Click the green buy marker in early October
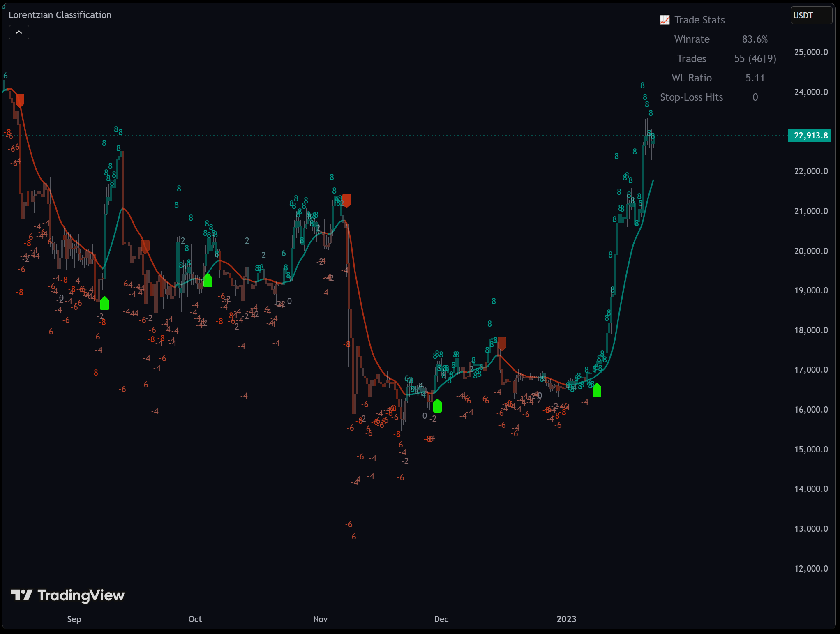The height and width of the screenshot is (634, 840). coord(208,280)
